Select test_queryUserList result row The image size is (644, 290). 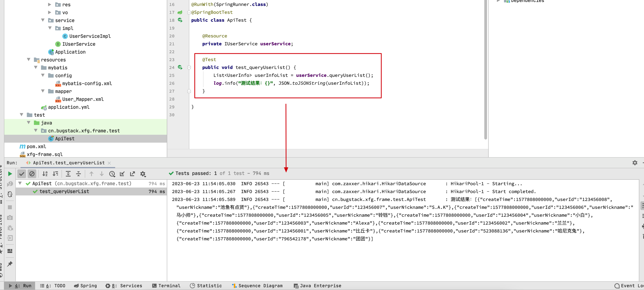coord(64,191)
